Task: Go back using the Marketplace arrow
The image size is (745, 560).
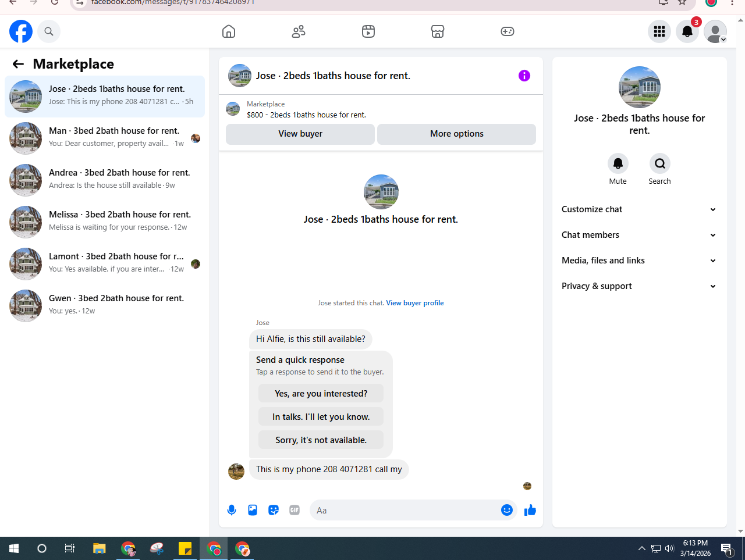Action: 19,64
